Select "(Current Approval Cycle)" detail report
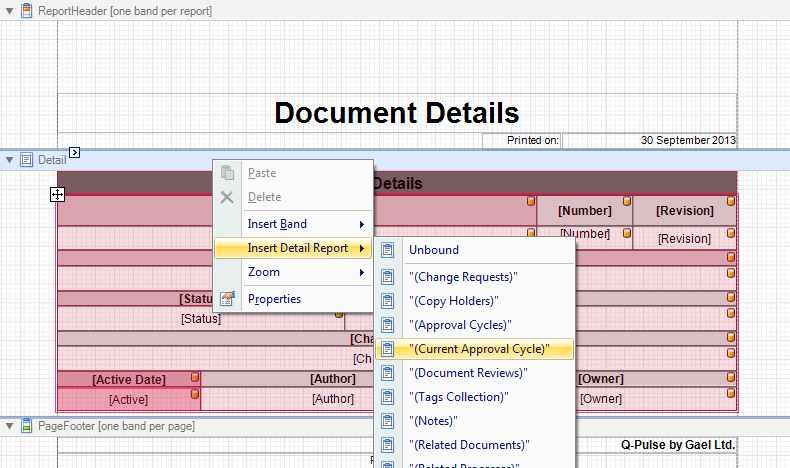 pyautogui.click(x=475, y=349)
